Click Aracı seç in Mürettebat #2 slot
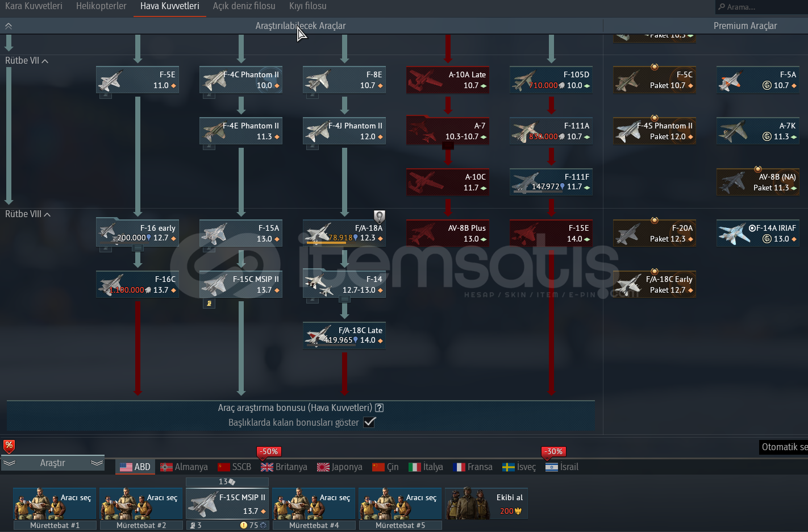Image resolution: width=808 pixels, height=532 pixels. tap(141, 504)
